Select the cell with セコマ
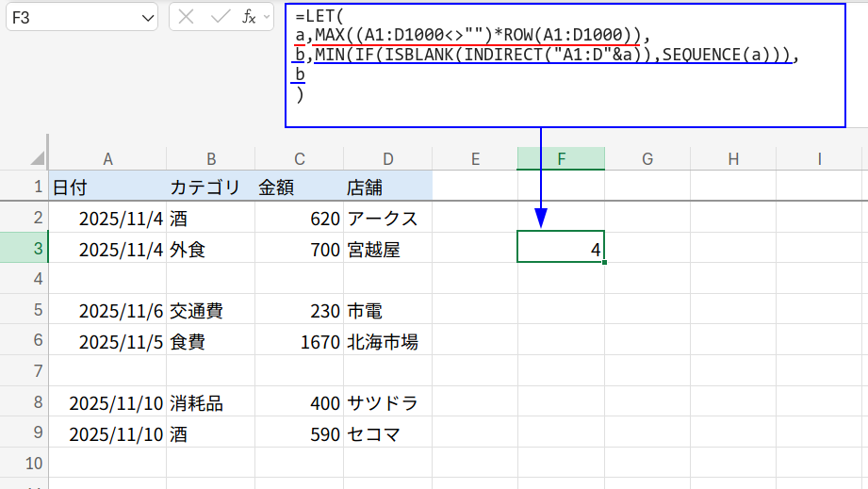 point(388,433)
